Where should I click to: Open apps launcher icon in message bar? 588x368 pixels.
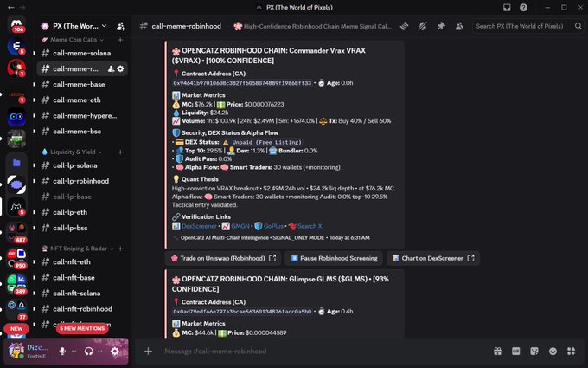pyautogui.click(x=571, y=351)
